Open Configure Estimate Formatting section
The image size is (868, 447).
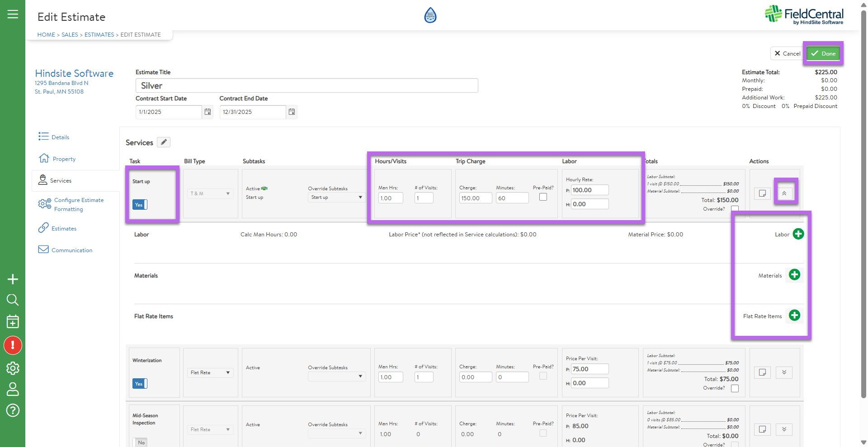(x=79, y=204)
